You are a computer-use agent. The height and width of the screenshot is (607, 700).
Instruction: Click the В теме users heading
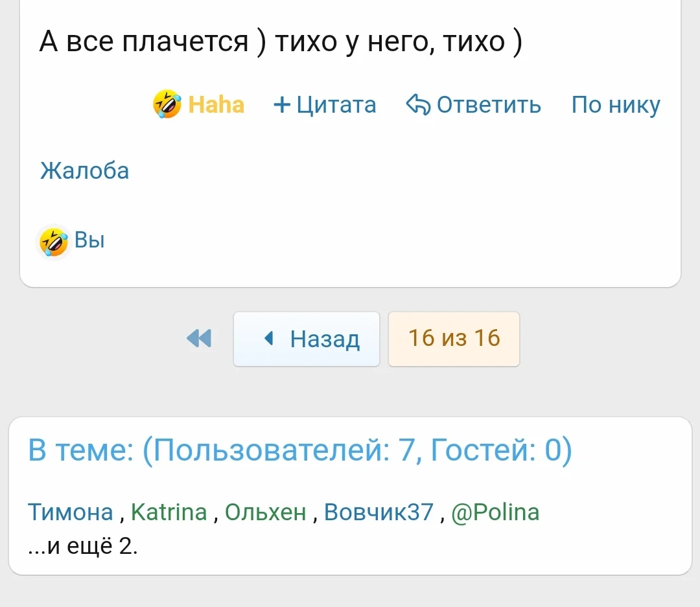coord(300,450)
